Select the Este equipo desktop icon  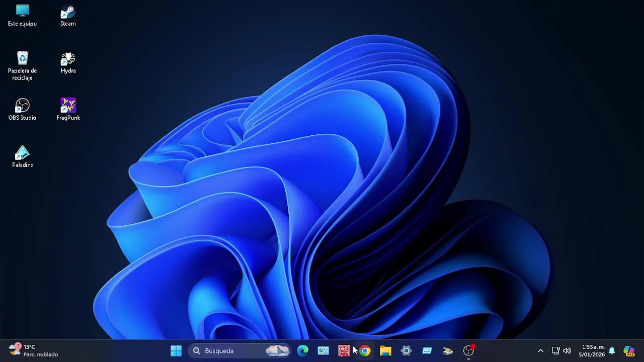pos(22,16)
